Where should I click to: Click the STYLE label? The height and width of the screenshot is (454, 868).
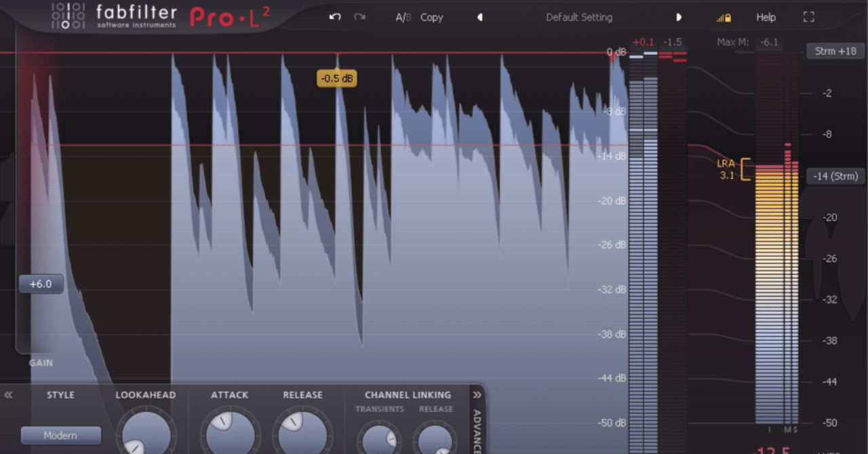coord(60,394)
